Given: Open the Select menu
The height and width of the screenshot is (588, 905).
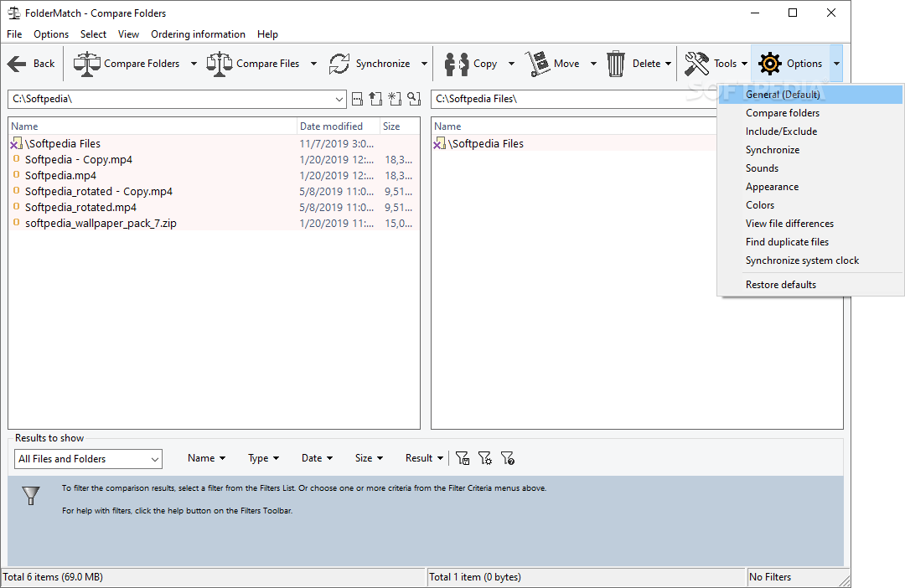Looking at the screenshot, I should tap(93, 34).
